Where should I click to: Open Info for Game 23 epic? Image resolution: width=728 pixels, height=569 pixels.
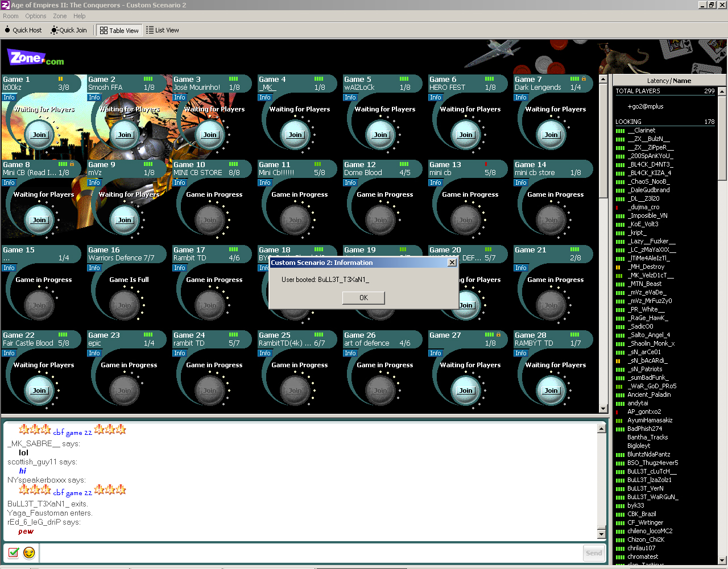point(94,353)
